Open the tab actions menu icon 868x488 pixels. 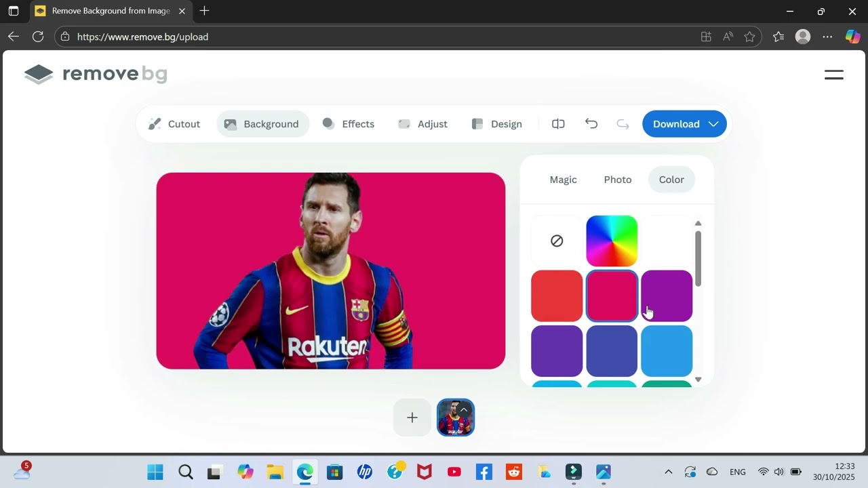click(14, 11)
